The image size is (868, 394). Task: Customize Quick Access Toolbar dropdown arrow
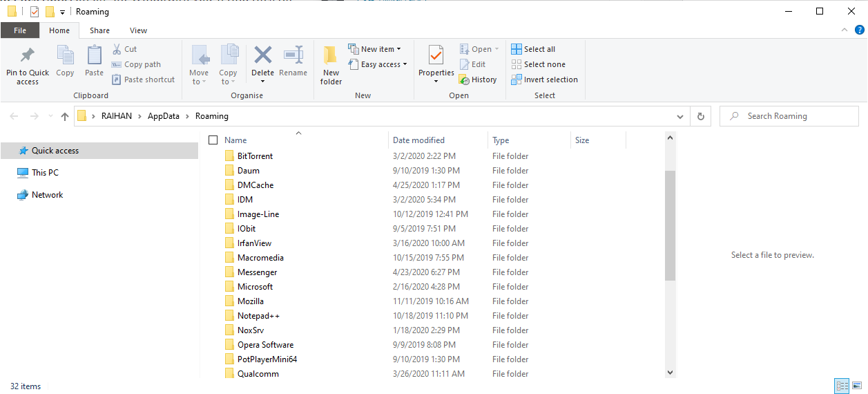[x=62, y=12]
